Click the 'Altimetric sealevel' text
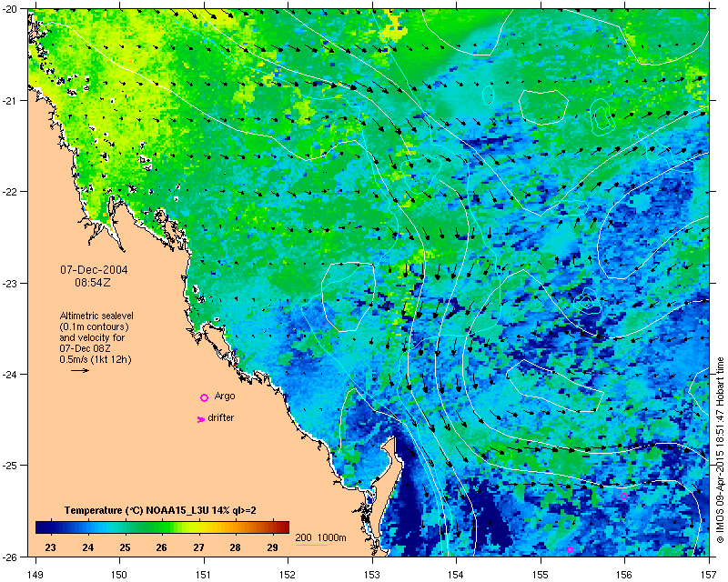 [x=96, y=316]
